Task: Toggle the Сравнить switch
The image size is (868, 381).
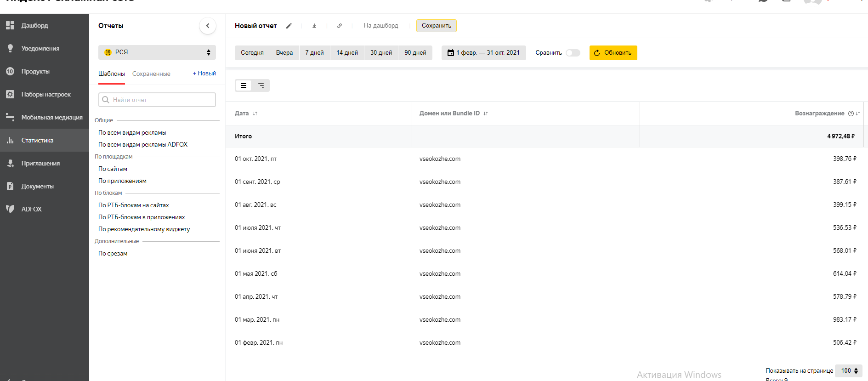Action: [x=573, y=53]
